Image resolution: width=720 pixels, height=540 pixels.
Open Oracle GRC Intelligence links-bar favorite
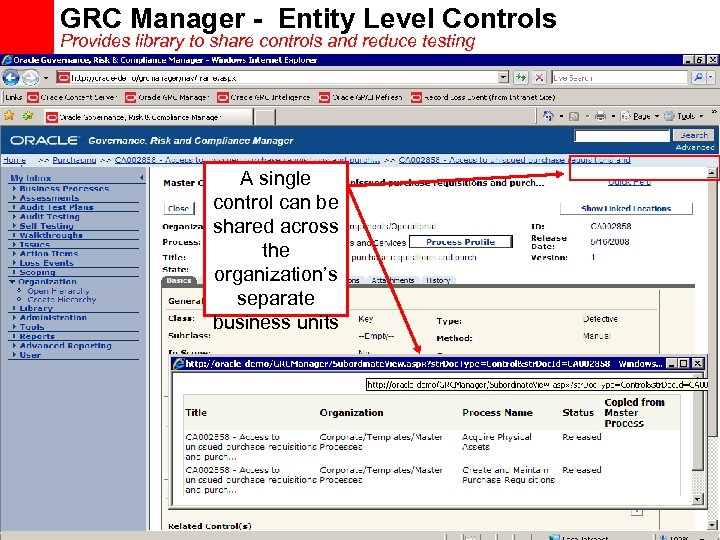coord(264,97)
